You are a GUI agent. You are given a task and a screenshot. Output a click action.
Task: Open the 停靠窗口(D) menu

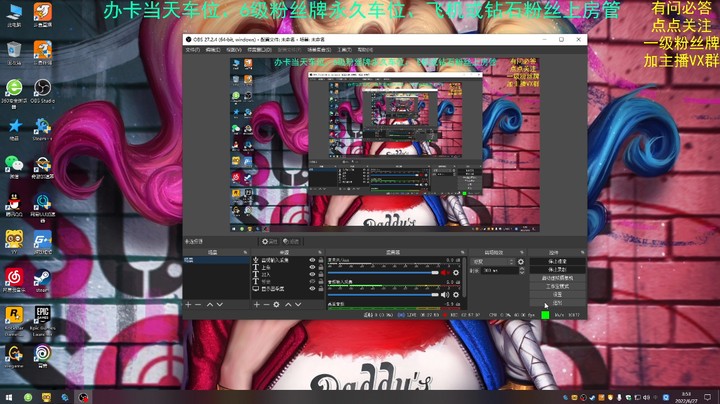click(x=259, y=50)
